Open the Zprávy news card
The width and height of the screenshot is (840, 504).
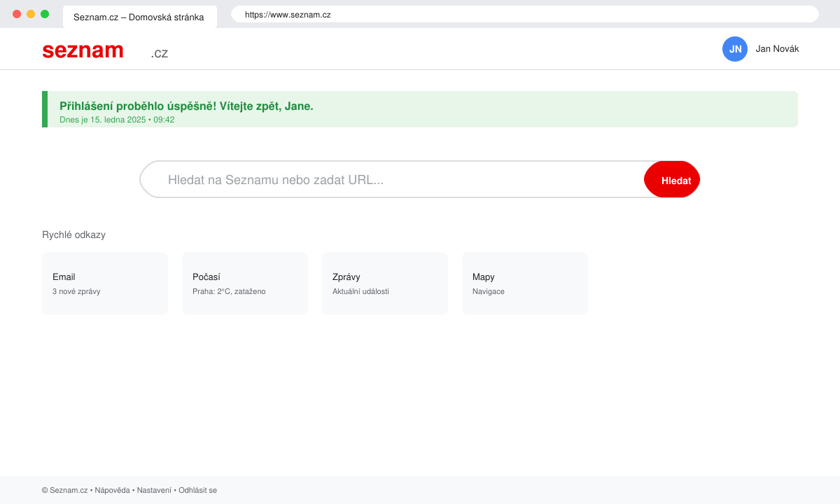coord(385,283)
